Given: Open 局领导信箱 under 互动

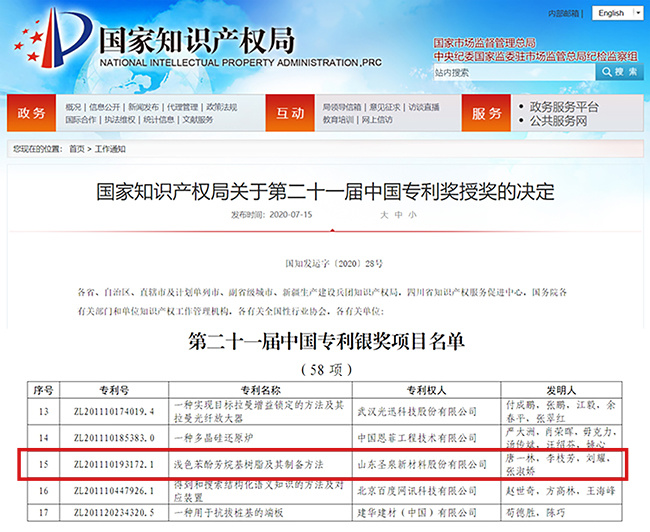Looking at the screenshot, I should [342, 106].
